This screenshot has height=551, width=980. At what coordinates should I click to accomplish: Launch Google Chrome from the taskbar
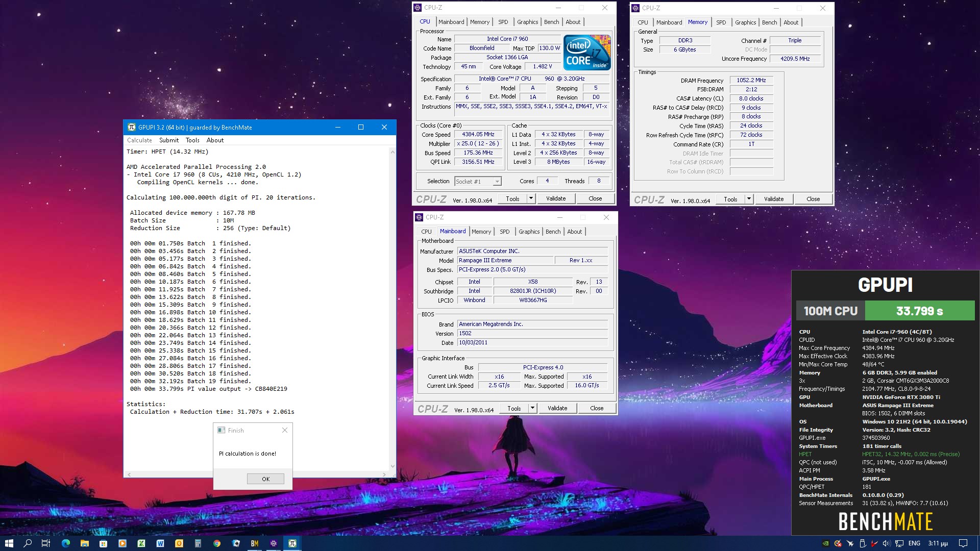[x=217, y=543]
